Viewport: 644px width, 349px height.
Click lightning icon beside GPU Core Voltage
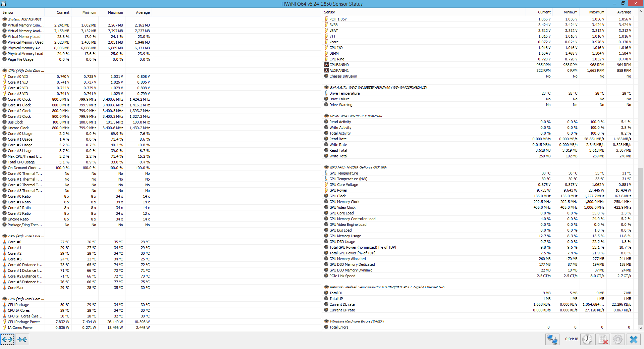[x=326, y=185]
